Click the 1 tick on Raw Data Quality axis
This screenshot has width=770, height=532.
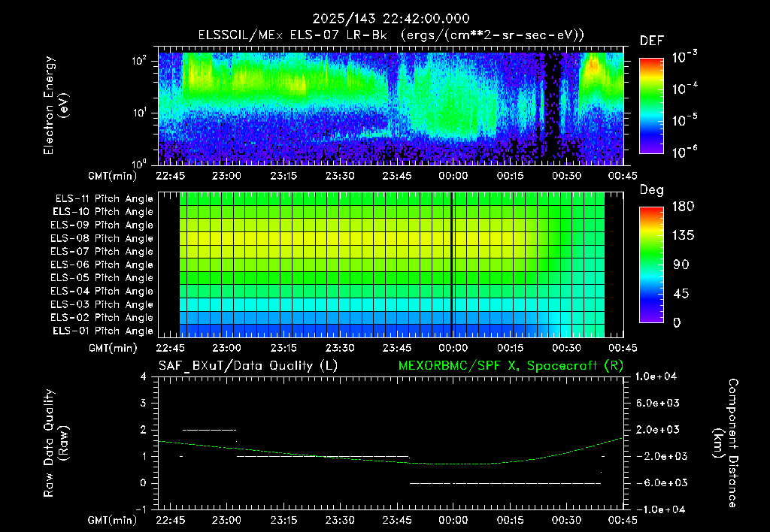pyautogui.click(x=143, y=456)
